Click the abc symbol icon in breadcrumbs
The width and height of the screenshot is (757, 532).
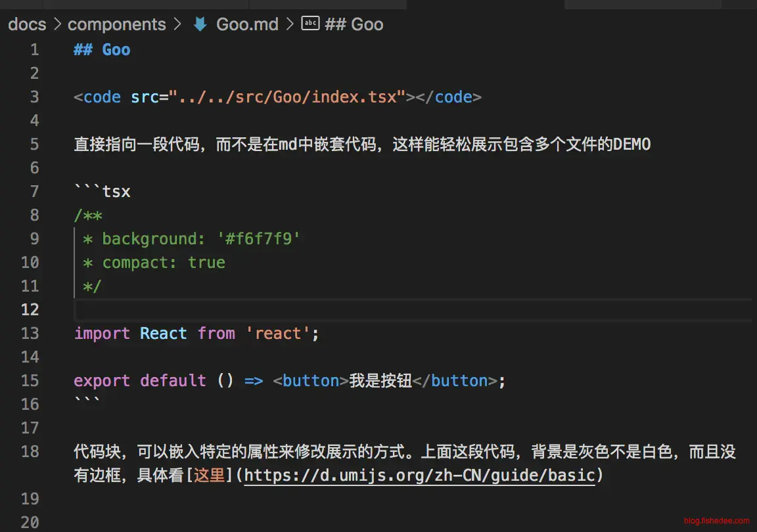click(310, 24)
